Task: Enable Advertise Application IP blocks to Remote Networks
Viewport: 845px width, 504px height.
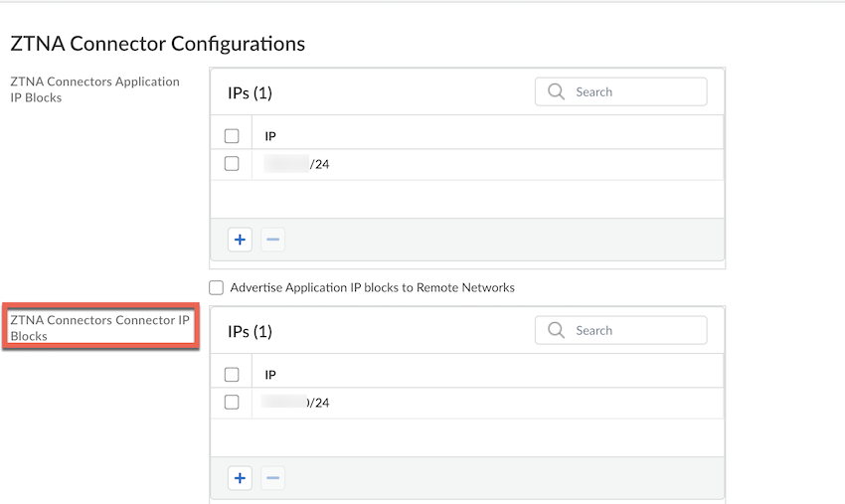Action: click(x=217, y=288)
